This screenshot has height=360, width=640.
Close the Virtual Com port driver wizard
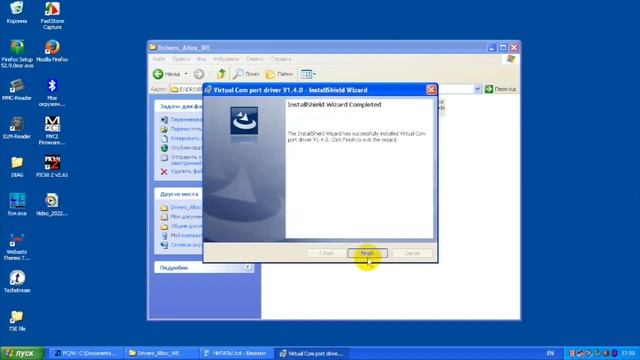[431, 90]
